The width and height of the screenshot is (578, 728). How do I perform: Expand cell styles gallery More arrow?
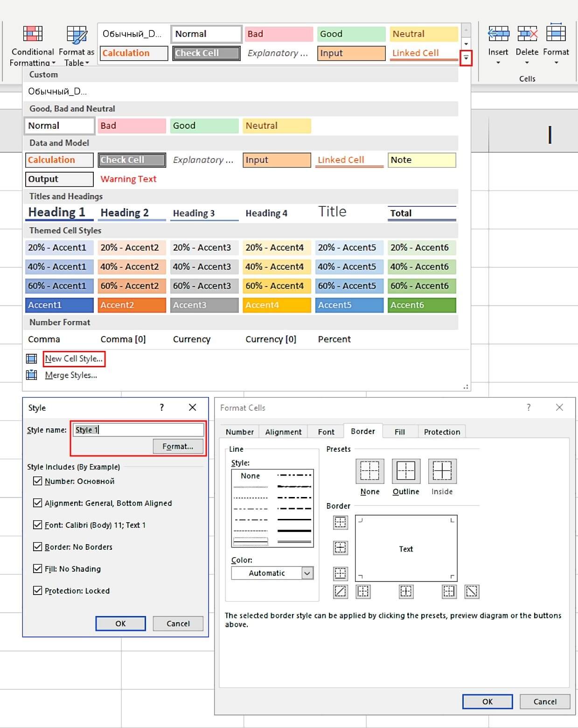[466, 58]
